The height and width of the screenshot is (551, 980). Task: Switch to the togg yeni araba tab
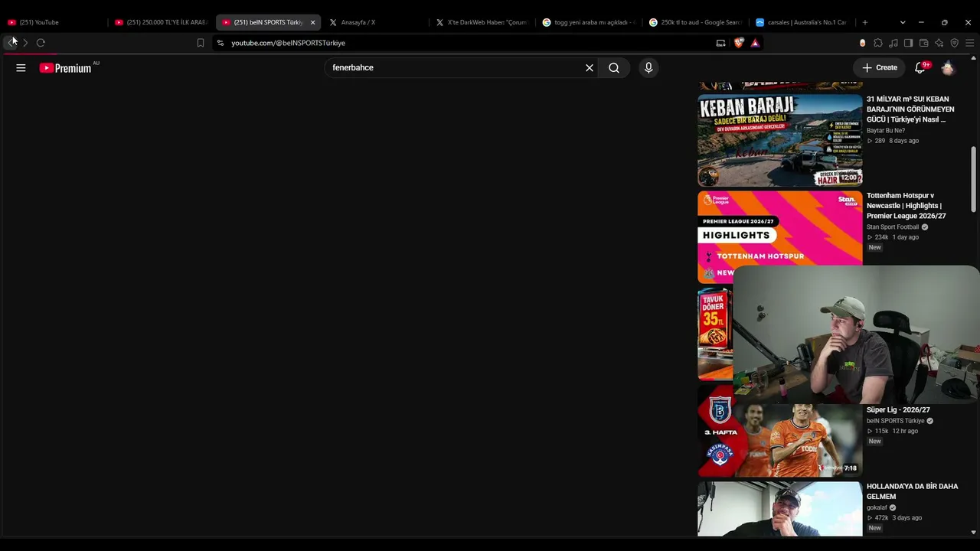click(x=588, y=22)
